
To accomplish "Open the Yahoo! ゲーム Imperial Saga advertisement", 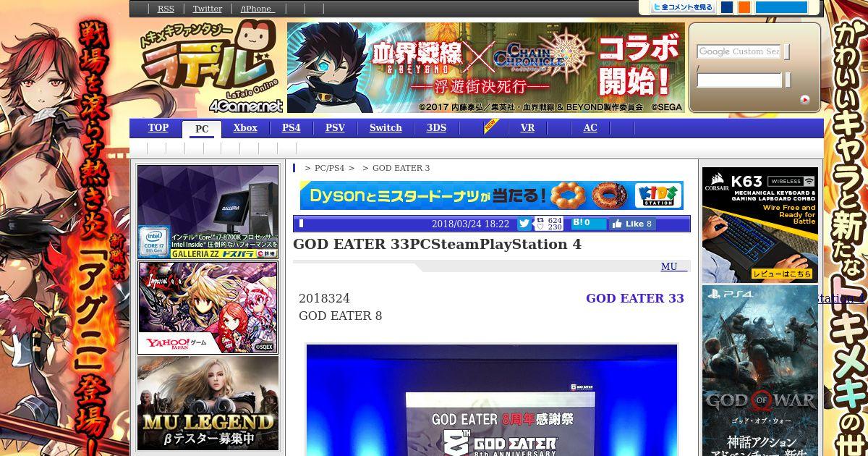I will tap(208, 308).
